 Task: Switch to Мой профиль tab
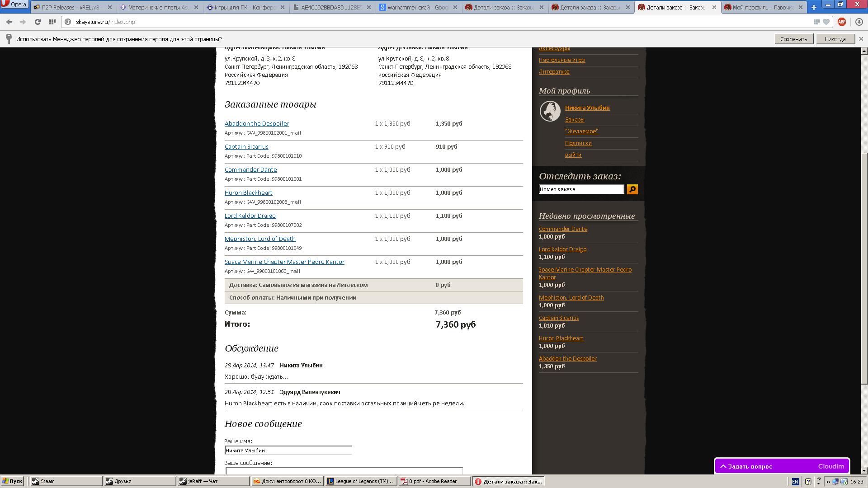(759, 7)
